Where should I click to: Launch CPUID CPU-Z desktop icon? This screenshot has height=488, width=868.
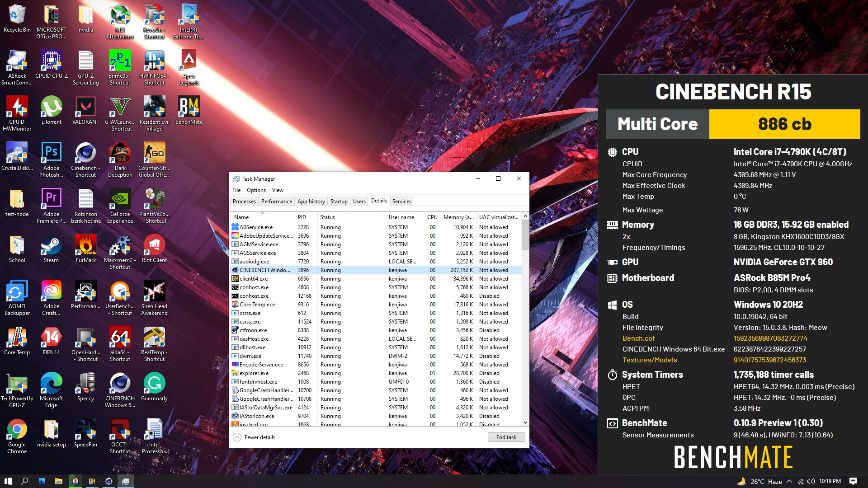tap(51, 64)
